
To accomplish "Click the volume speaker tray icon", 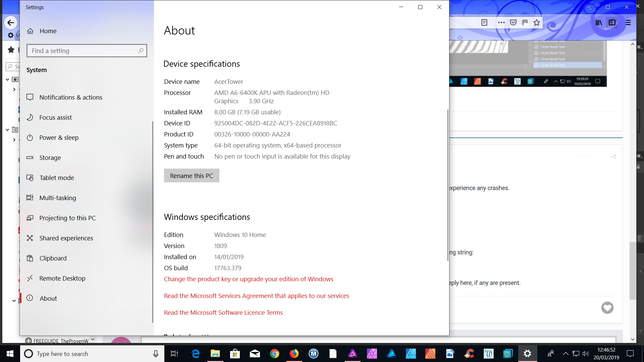I will coord(586,354).
